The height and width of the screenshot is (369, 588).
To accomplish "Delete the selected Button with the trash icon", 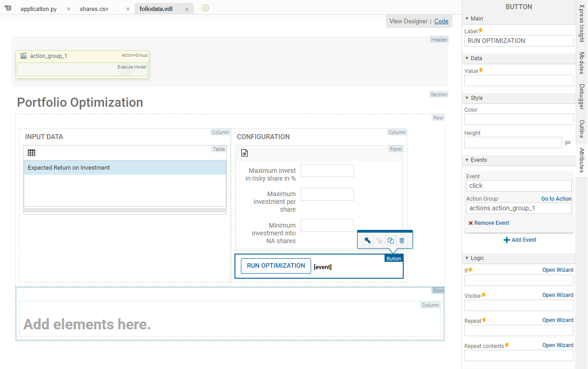I will click(401, 240).
